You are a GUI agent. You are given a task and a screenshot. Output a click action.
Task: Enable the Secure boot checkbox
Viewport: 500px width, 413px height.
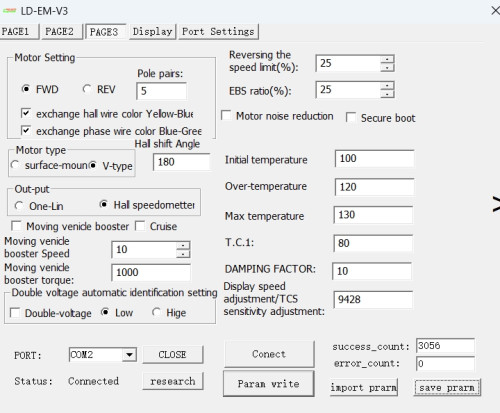(x=351, y=117)
